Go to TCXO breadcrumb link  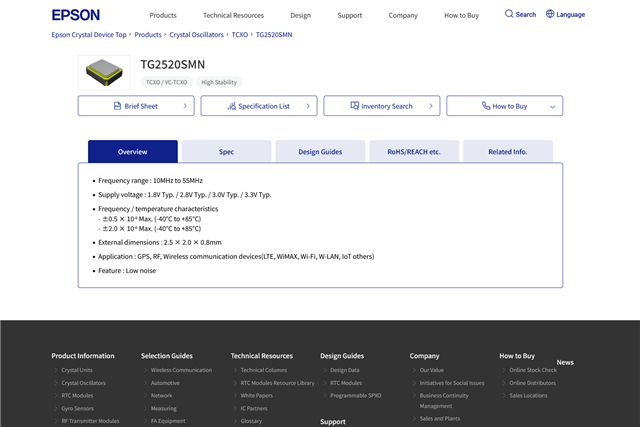pyautogui.click(x=240, y=35)
